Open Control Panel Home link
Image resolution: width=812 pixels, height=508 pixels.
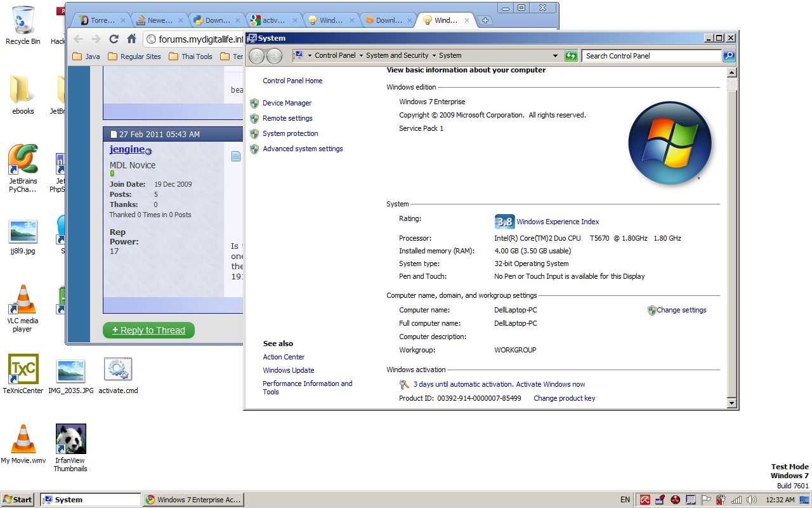coord(292,81)
